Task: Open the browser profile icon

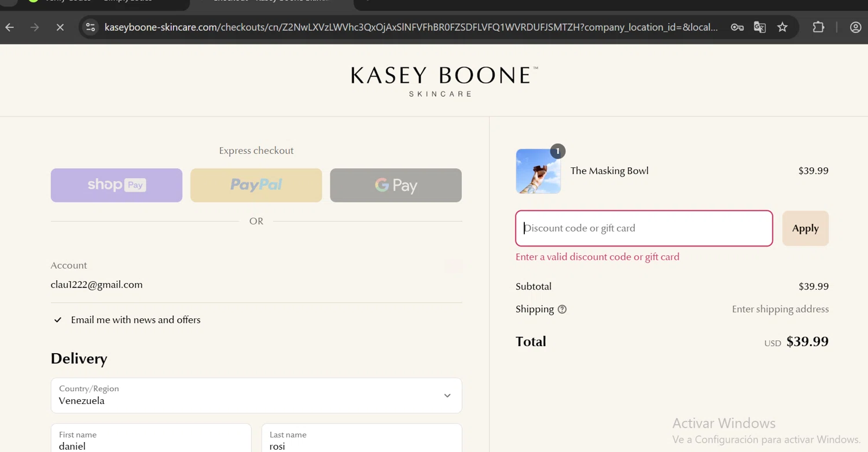Action: (x=856, y=27)
